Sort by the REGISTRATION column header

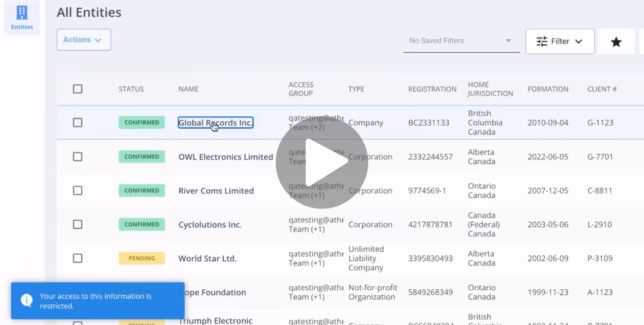pos(432,89)
